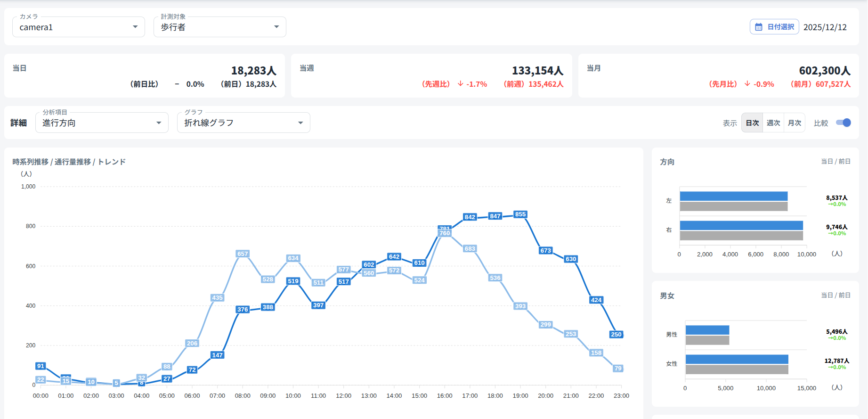Click the 左 value 8,537人
868x419 pixels.
836,198
